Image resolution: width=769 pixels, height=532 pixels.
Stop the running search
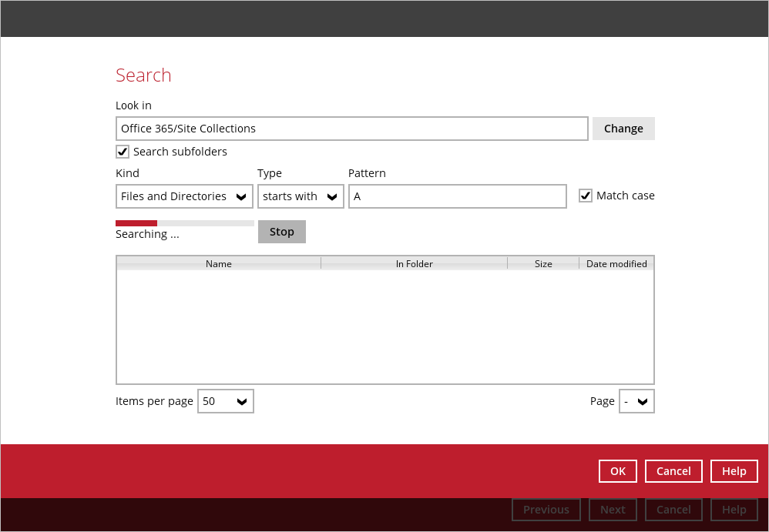[281, 232]
